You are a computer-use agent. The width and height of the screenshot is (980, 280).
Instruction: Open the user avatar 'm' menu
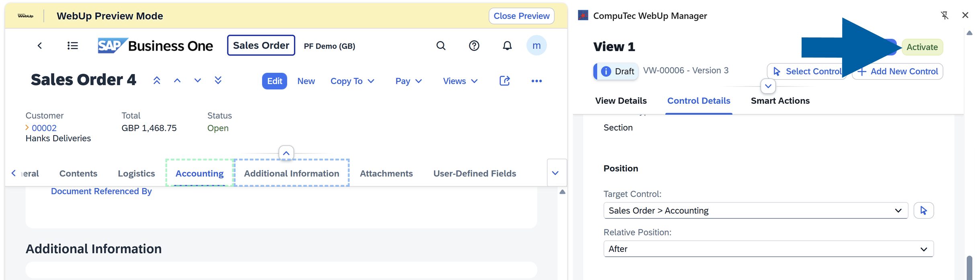click(x=536, y=45)
